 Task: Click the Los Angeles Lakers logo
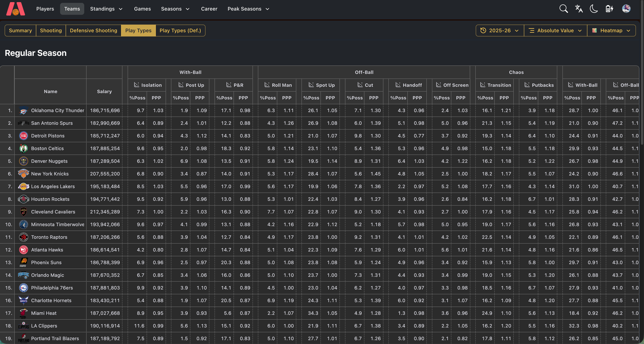click(23, 187)
